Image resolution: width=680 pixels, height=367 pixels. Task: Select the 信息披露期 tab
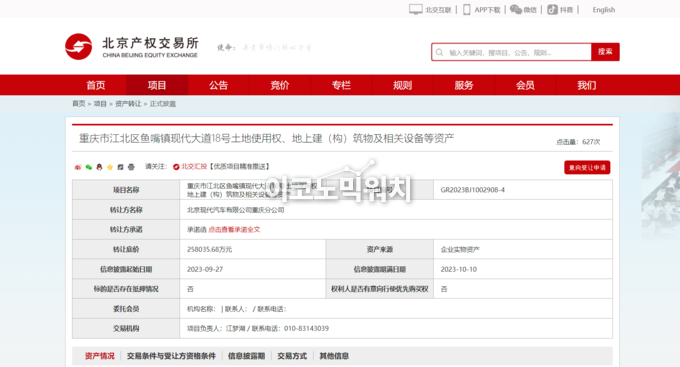coord(246,356)
